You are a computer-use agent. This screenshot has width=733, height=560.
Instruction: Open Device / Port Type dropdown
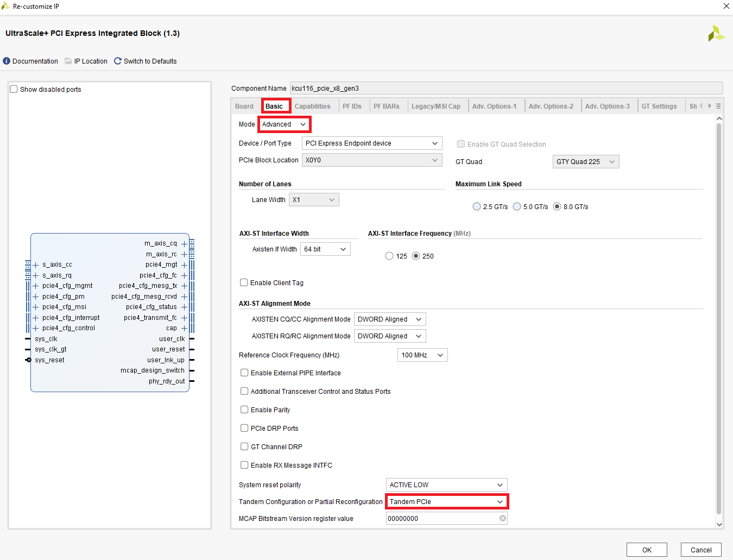coord(372,143)
